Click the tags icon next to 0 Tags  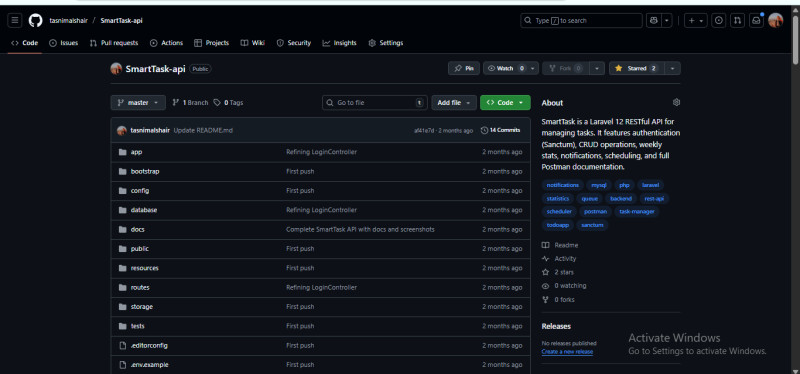[x=217, y=103]
